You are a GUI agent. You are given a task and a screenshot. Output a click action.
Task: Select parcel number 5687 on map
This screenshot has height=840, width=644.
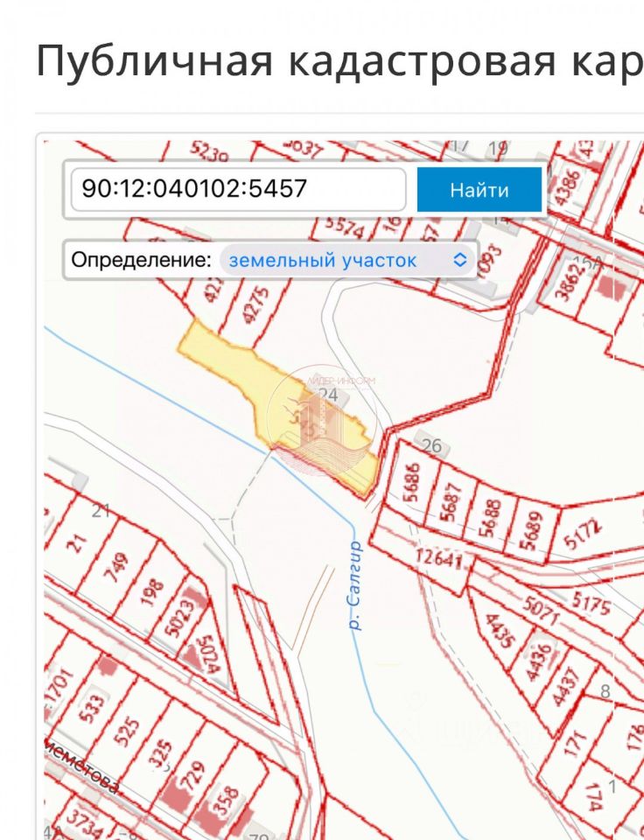coord(451,500)
